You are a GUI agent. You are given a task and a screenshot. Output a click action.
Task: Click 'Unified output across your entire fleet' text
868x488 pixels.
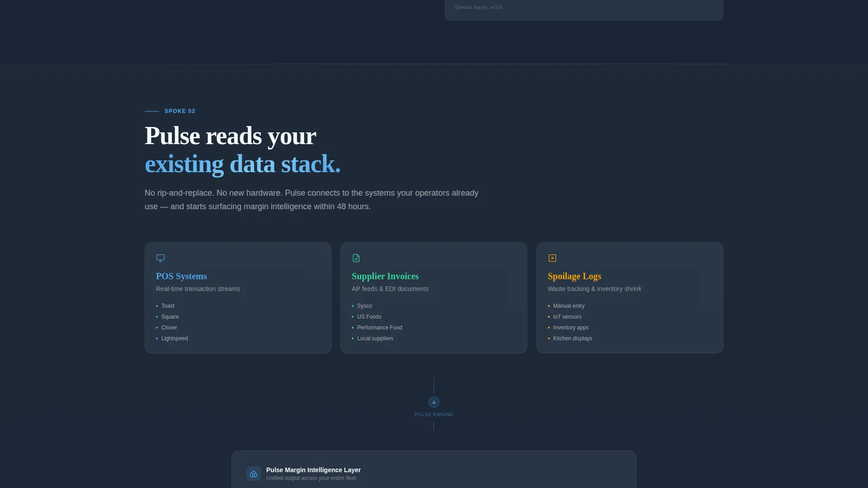click(x=311, y=478)
